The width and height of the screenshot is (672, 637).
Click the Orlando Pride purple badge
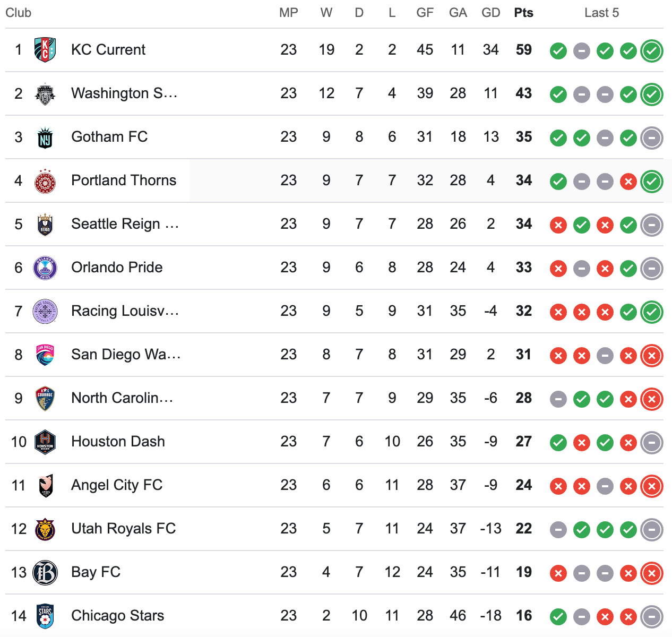point(45,268)
